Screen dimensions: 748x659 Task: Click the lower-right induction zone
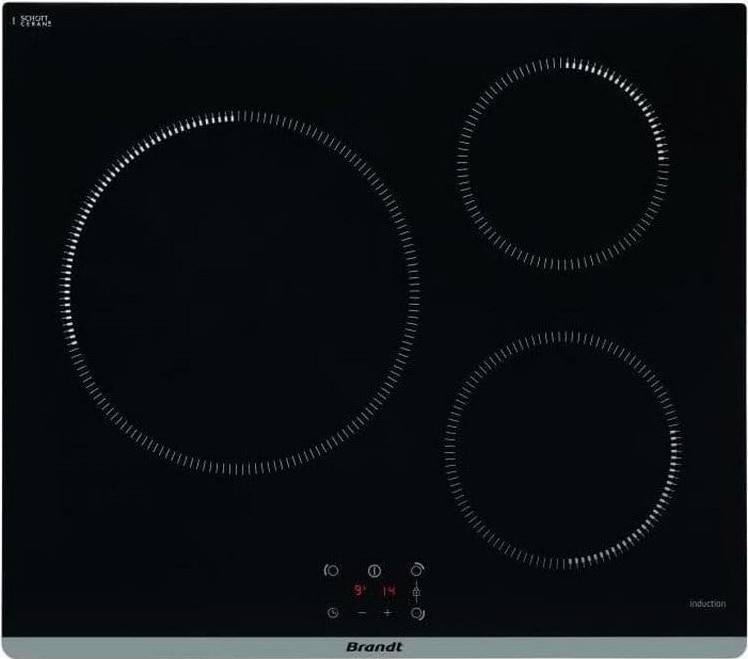click(563, 450)
